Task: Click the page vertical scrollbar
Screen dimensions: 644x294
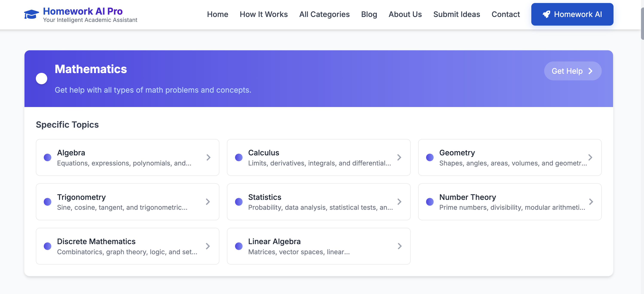Action: (642, 24)
